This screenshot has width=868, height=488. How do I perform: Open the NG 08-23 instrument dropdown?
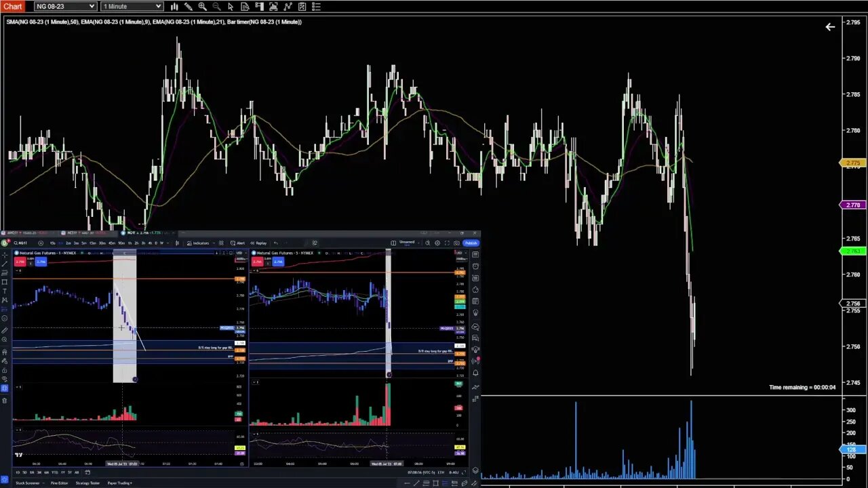click(65, 6)
